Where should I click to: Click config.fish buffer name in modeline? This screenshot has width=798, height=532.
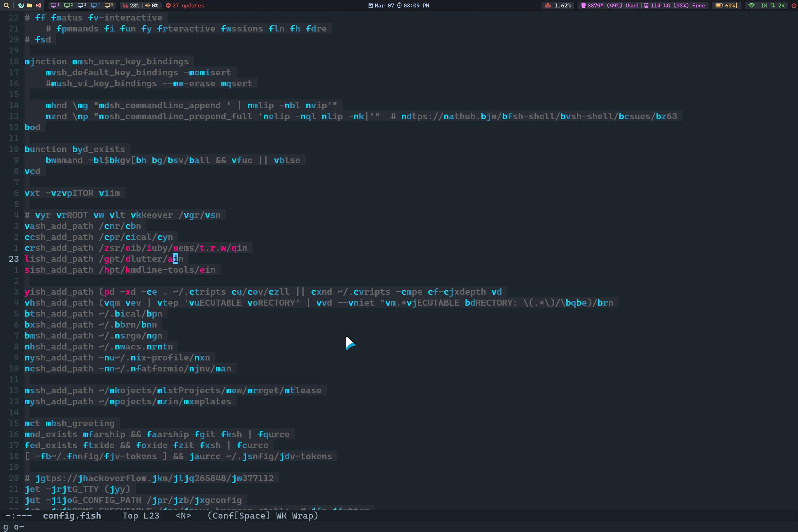72,516
